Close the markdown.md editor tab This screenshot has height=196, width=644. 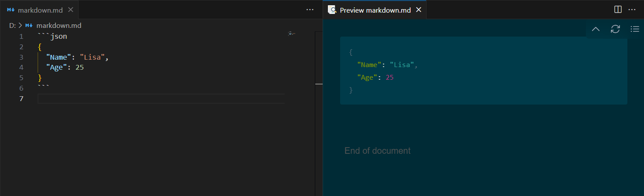click(x=71, y=10)
